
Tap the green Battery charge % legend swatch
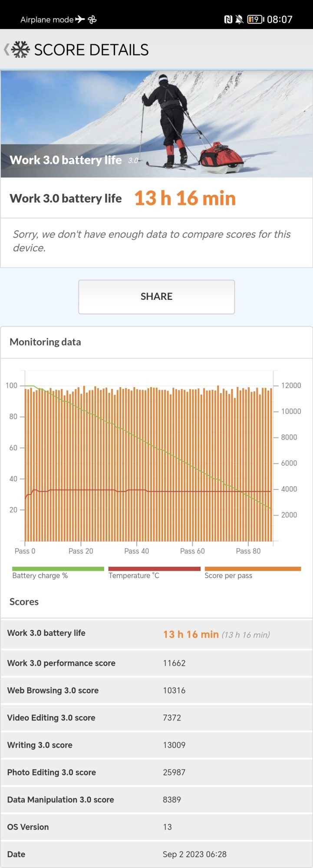58,569
